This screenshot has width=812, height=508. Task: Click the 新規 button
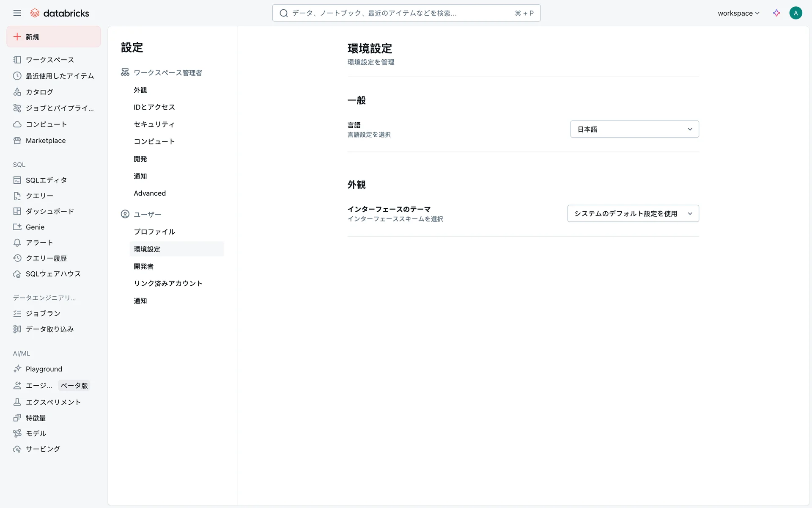(54, 37)
